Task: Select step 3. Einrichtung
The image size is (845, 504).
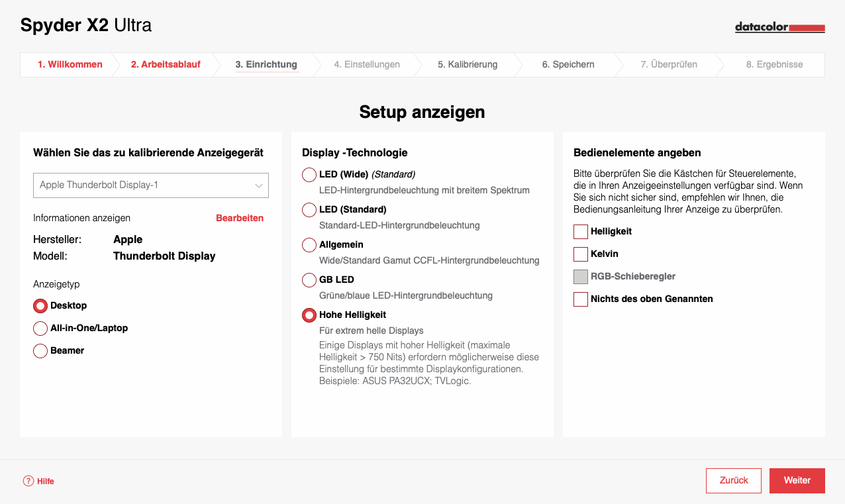Action: pyautogui.click(x=266, y=65)
